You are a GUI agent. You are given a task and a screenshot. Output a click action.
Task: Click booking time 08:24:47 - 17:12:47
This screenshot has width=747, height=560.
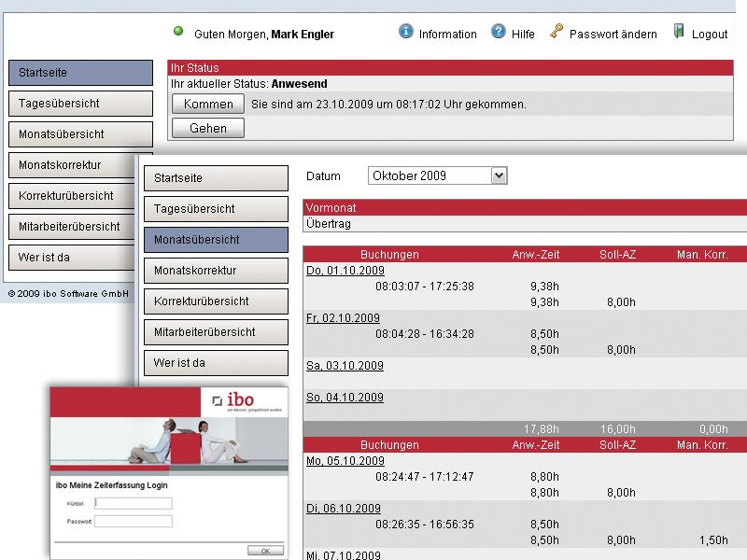tap(425, 477)
